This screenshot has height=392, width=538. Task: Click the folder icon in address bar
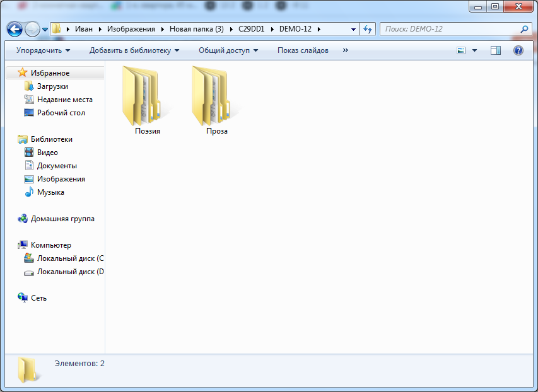click(x=56, y=29)
